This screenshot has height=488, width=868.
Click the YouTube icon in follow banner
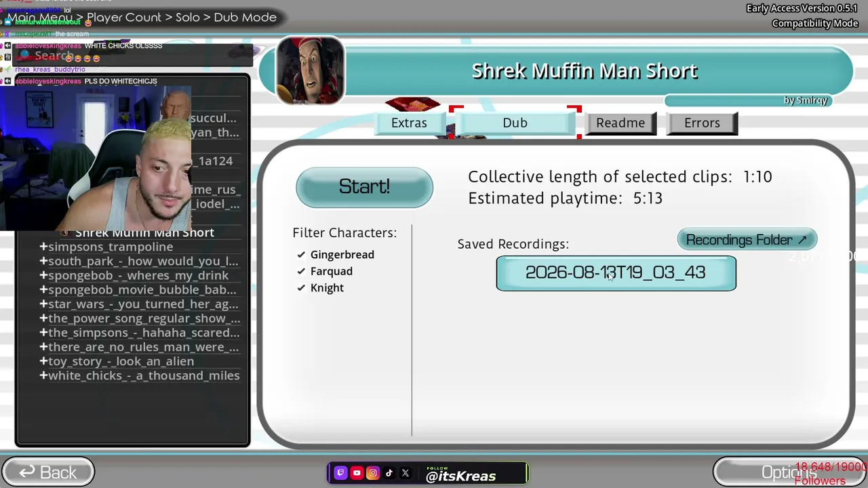tap(357, 473)
